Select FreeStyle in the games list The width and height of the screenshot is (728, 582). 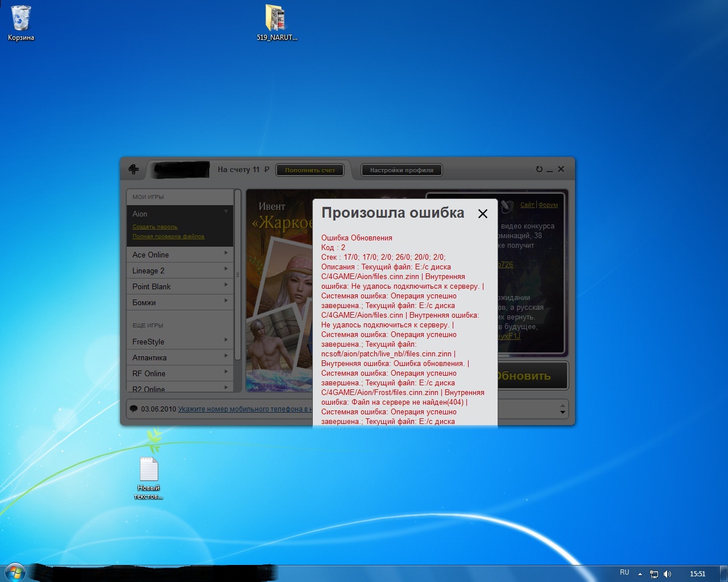180,342
